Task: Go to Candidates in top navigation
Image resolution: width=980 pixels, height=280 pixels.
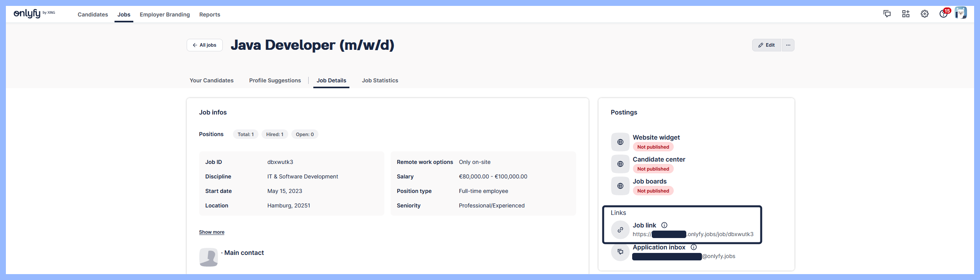Action: (93, 15)
